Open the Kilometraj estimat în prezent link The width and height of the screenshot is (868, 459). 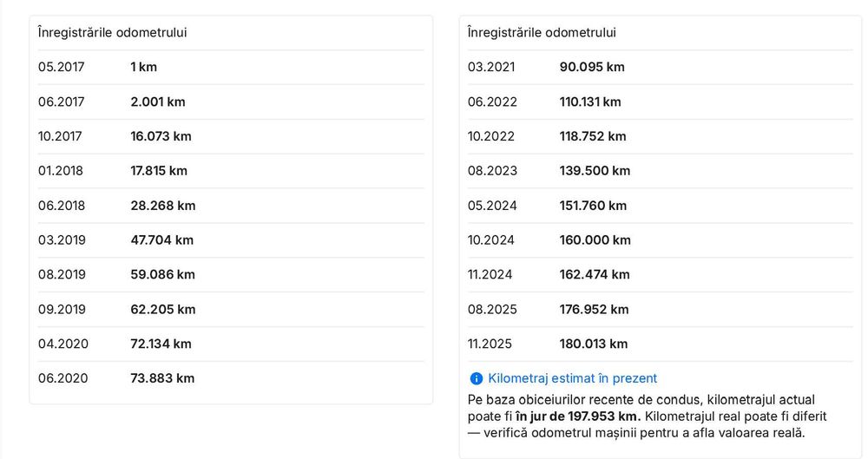tap(572, 378)
